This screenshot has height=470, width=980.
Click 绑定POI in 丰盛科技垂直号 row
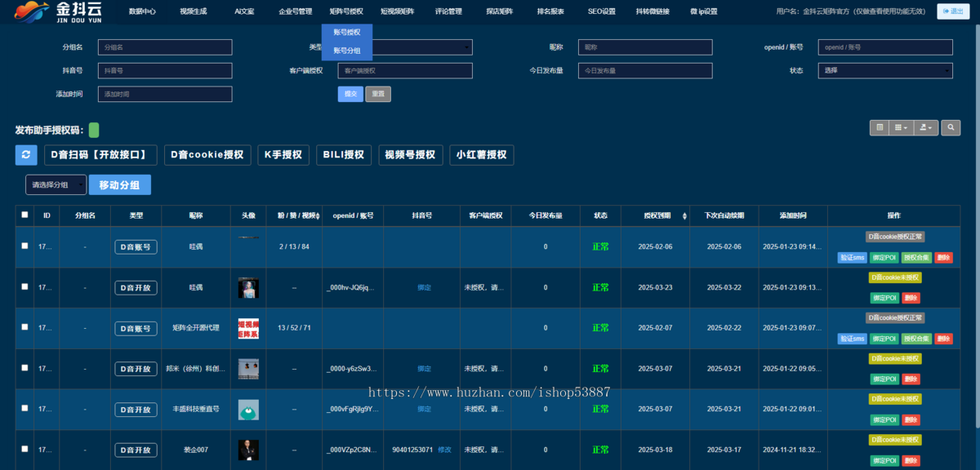pyautogui.click(x=884, y=419)
